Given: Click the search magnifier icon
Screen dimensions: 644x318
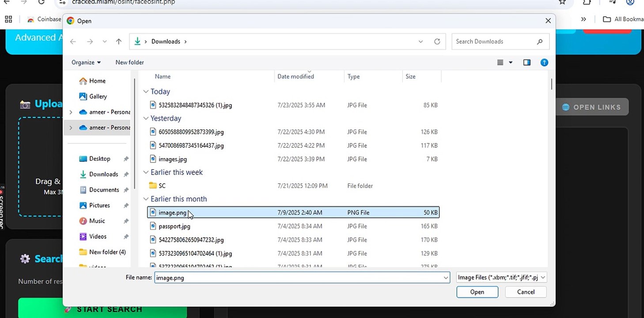Looking at the screenshot, I should point(539,42).
